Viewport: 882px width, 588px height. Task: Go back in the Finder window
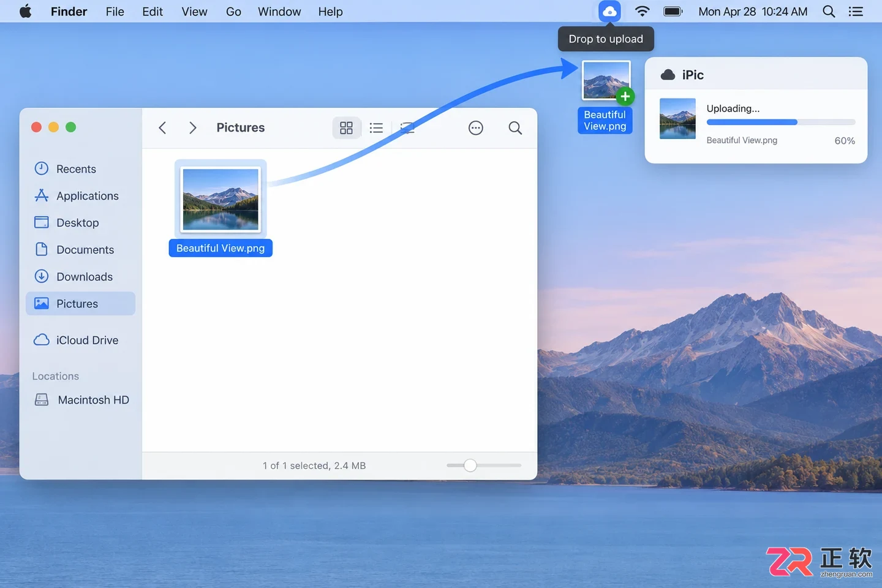click(x=162, y=127)
